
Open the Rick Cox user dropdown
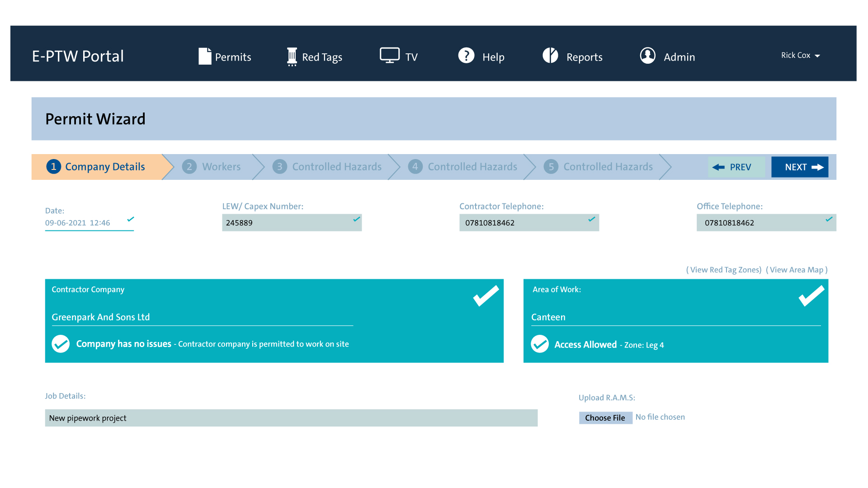800,55
